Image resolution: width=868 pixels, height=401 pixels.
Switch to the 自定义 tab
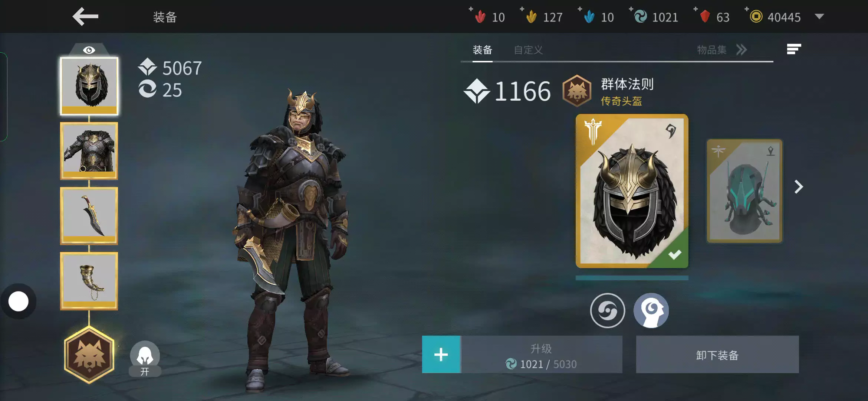coord(528,50)
